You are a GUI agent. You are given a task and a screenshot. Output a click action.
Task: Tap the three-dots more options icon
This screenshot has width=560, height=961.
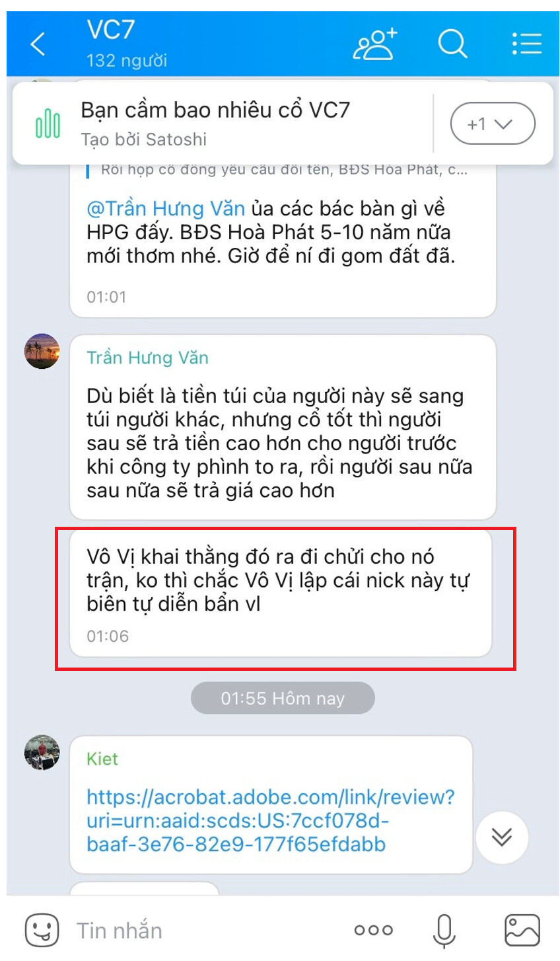pyautogui.click(x=373, y=931)
